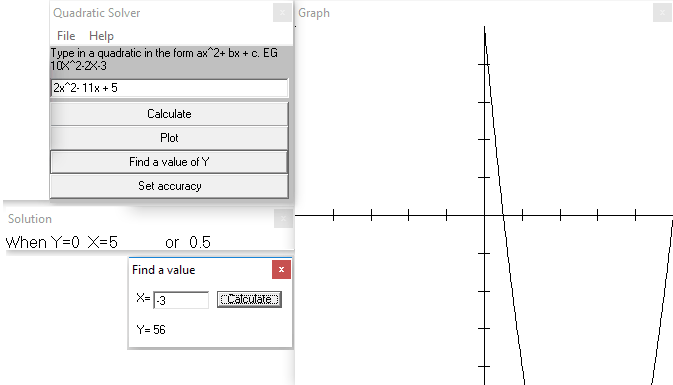The height and width of the screenshot is (385, 673).
Task: Click the Solution window title
Action: pyautogui.click(x=30, y=219)
